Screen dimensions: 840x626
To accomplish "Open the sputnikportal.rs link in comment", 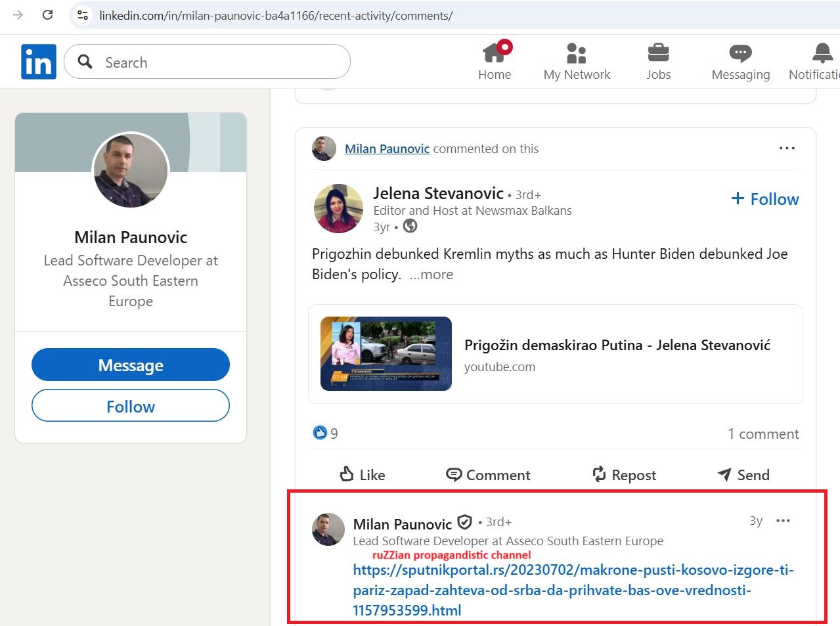I will [573, 590].
